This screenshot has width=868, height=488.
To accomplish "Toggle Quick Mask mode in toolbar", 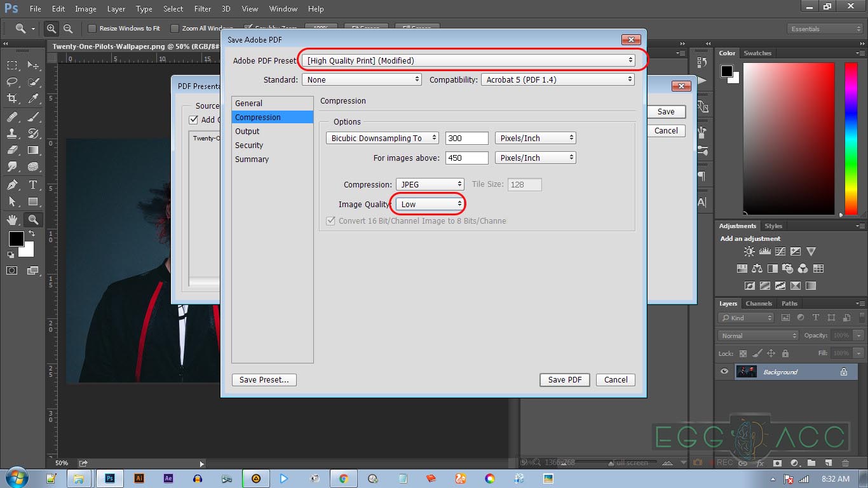I will click(x=12, y=270).
